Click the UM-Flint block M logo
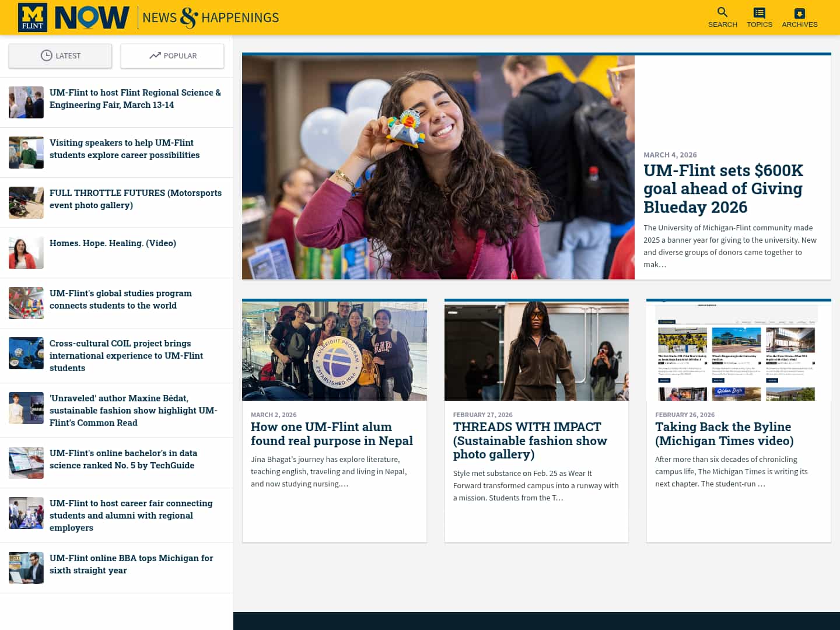 coord(33,17)
